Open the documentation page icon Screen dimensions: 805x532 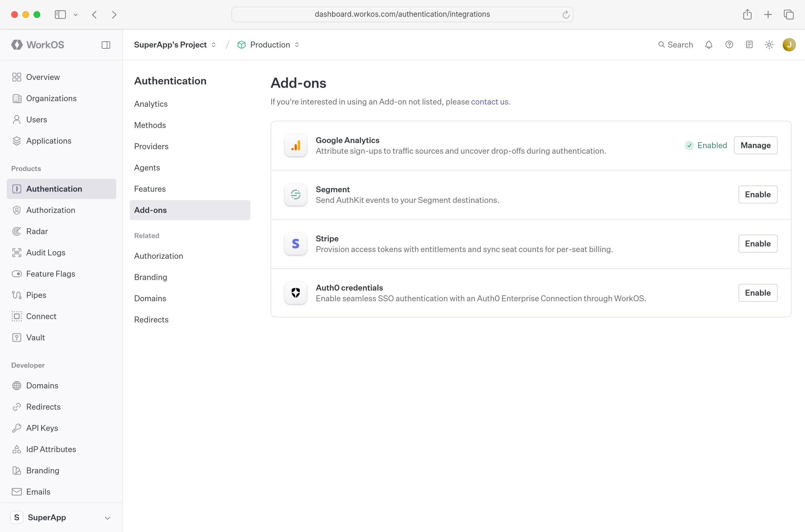pos(749,45)
